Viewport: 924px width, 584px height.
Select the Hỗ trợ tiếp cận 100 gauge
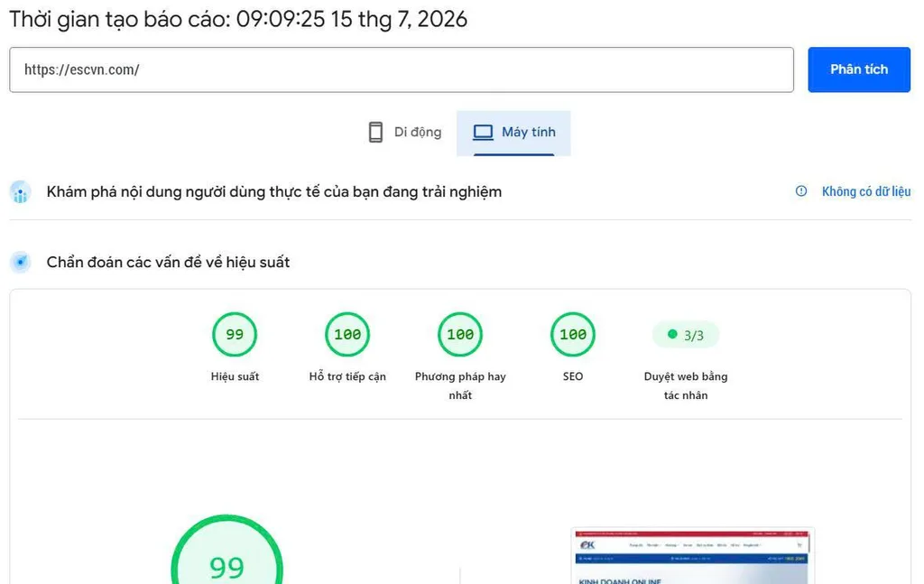pos(347,334)
